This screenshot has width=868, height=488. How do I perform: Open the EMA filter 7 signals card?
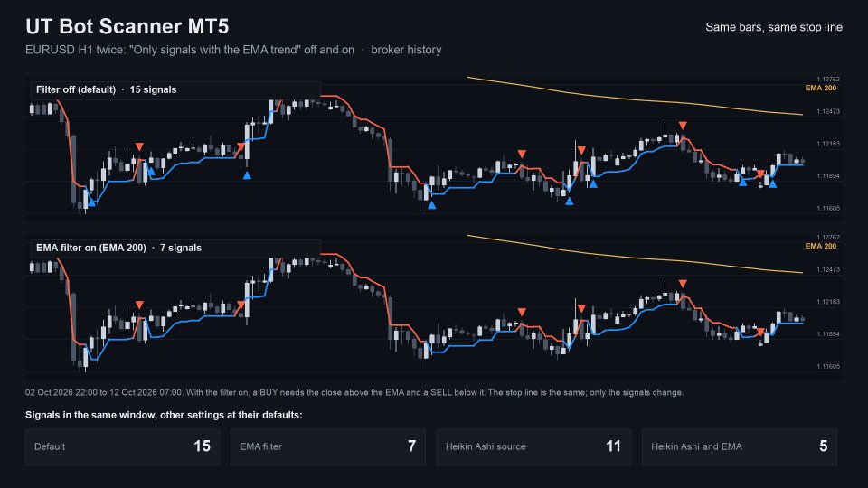(328, 446)
